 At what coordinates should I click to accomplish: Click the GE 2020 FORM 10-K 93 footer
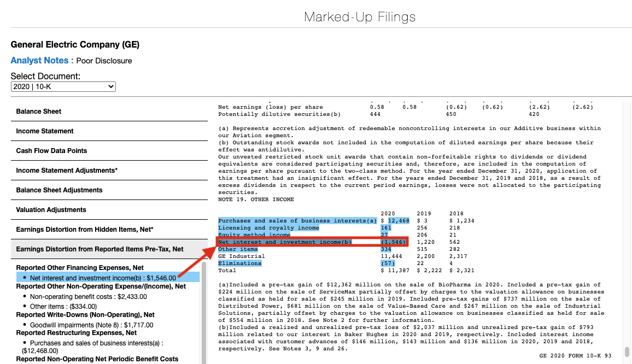[x=575, y=356]
